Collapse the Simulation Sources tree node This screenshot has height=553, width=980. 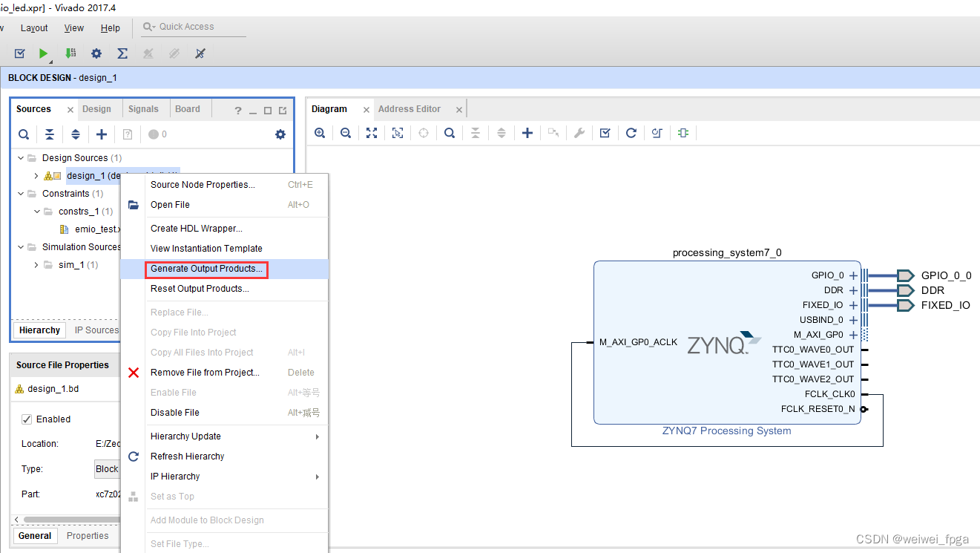tap(19, 247)
